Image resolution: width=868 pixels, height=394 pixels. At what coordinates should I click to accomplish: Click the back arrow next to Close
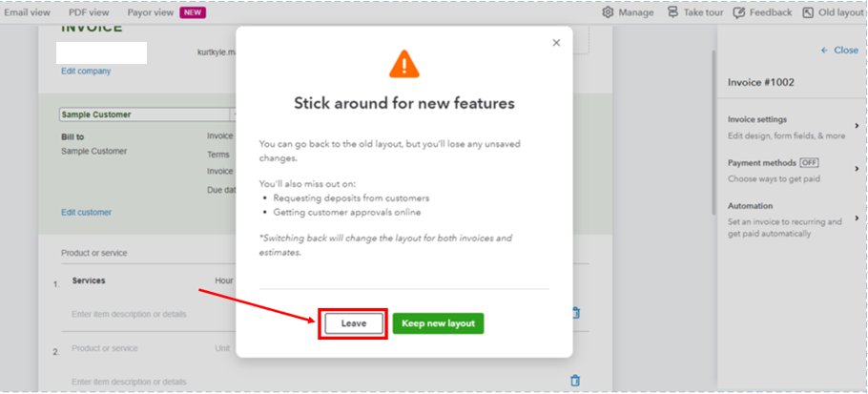pyautogui.click(x=824, y=51)
